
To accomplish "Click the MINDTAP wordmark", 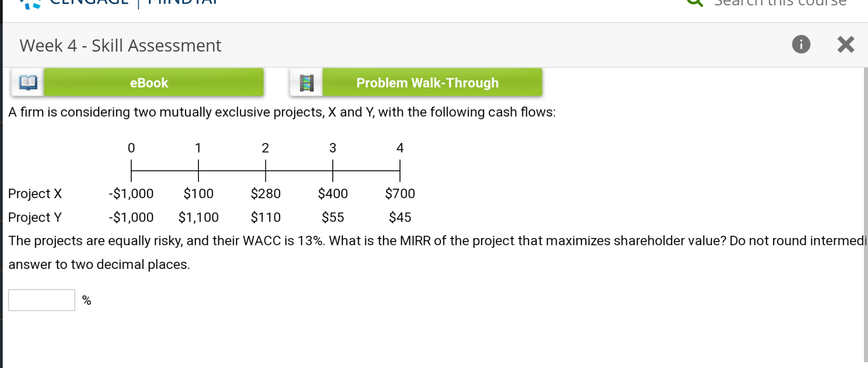I will [176, 2].
